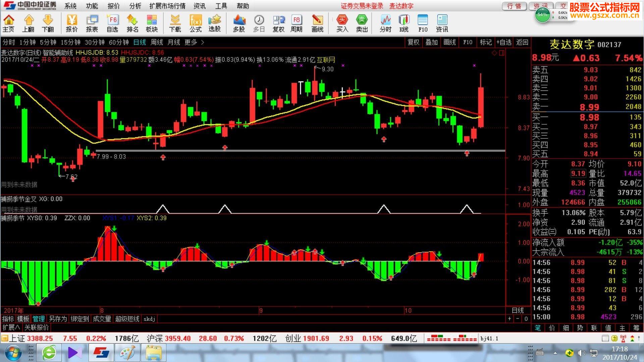Click the 买入 buy toolbar icon
This screenshot has width=644, height=362.
[342, 23]
